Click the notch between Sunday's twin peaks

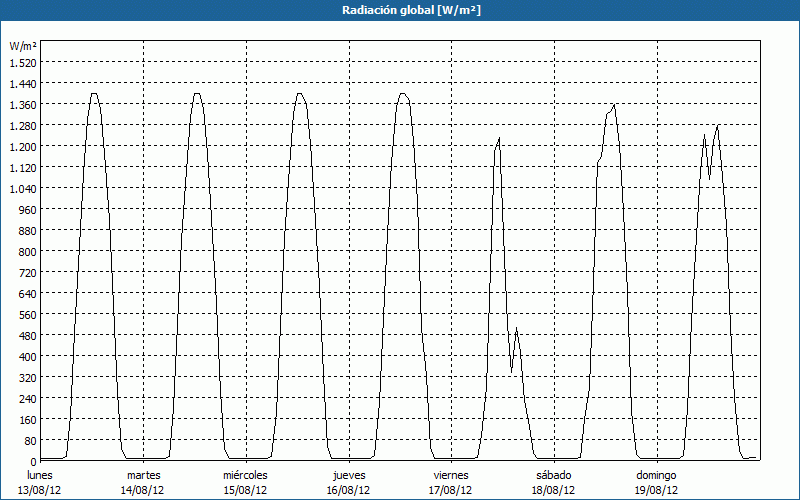pyautogui.click(x=709, y=178)
